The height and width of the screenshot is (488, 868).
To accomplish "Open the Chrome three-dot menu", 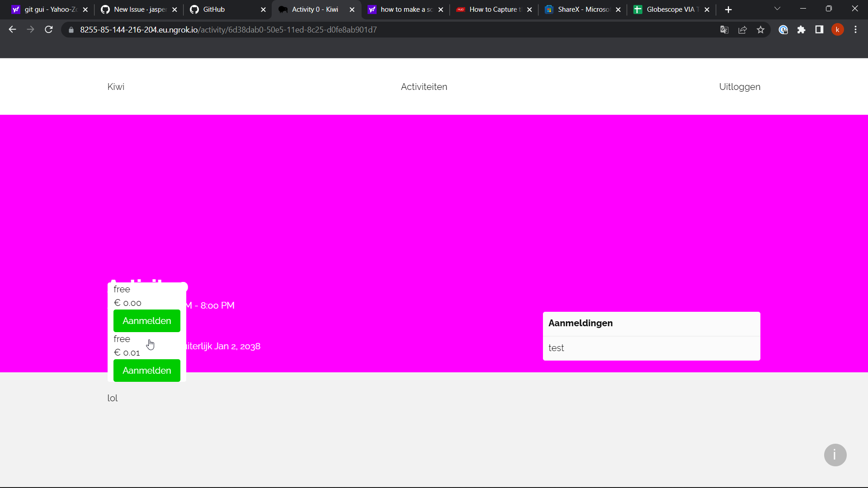I will [855, 29].
